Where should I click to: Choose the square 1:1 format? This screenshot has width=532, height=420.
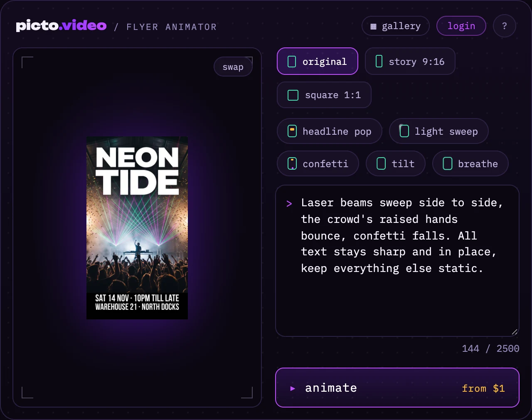(324, 95)
